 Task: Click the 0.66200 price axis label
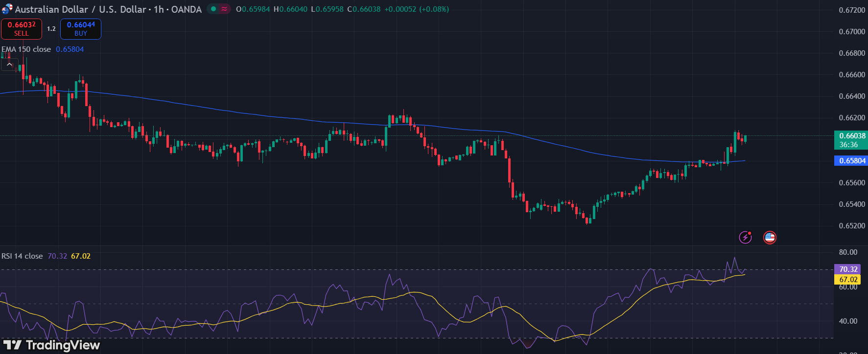coord(852,118)
